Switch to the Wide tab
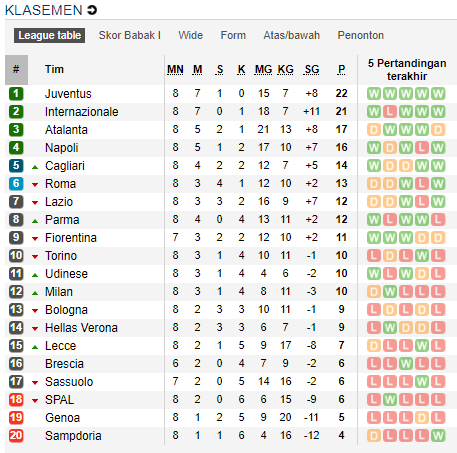The image size is (457, 453). click(190, 35)
